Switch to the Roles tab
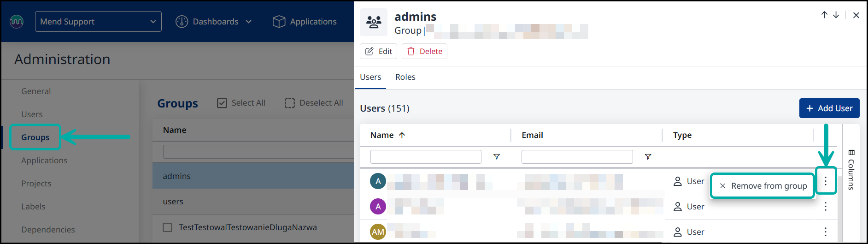This screenshot has width=868, height=244. pyautogui.click(x=405, y=77)
